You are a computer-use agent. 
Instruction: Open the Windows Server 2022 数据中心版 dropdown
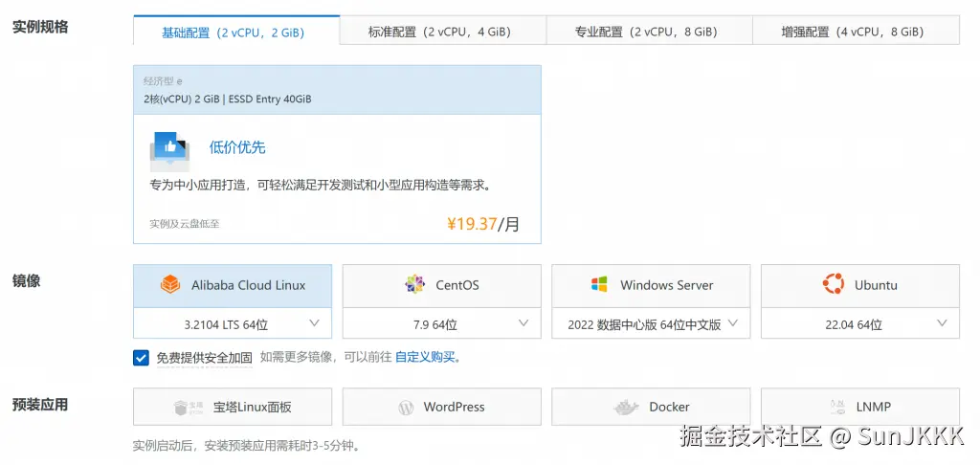coord(651,323)
